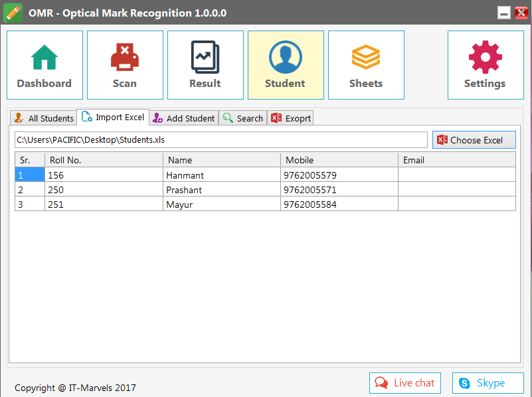Select roll number 156 cell
The width and height of the screenshot is (532, 397).
(x=104, y=175)
